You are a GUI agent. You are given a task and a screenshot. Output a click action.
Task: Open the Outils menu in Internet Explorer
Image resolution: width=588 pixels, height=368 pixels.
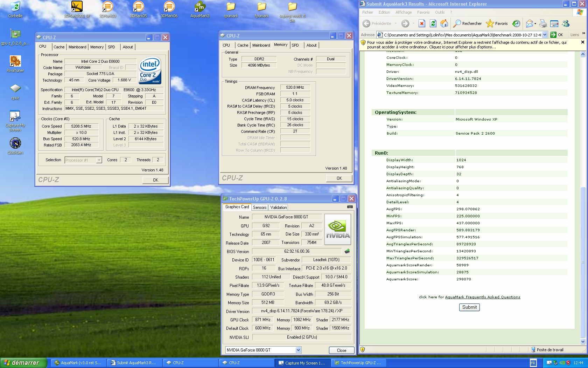click(x=440, y=12)
